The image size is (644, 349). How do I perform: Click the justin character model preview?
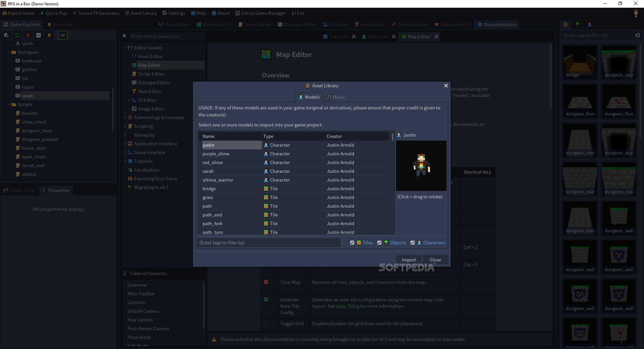421,165
